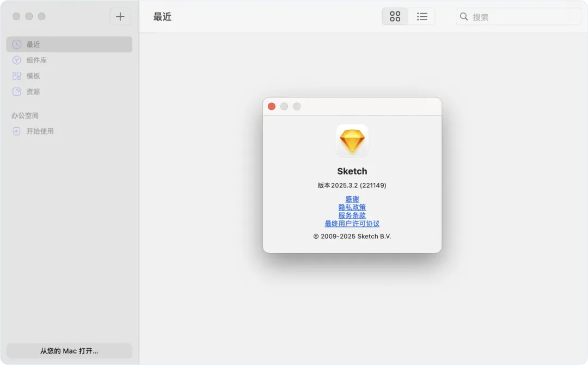Switch to list view

tap(422, 16)
